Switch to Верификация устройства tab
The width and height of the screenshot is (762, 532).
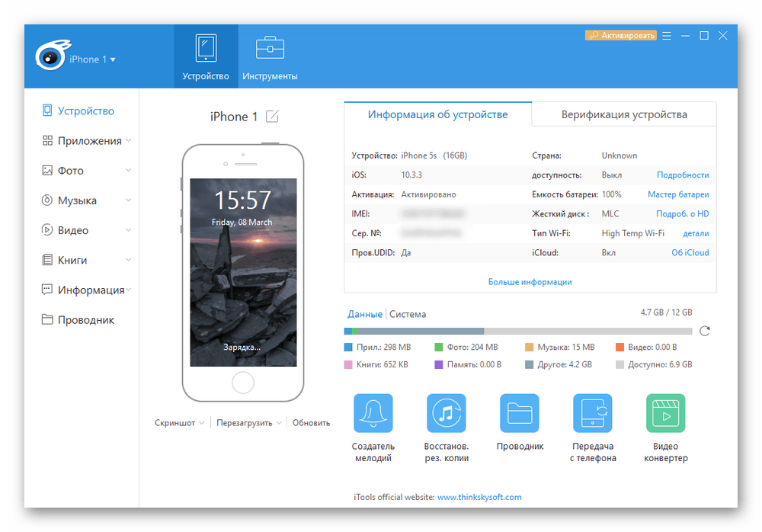pos(624,115)
